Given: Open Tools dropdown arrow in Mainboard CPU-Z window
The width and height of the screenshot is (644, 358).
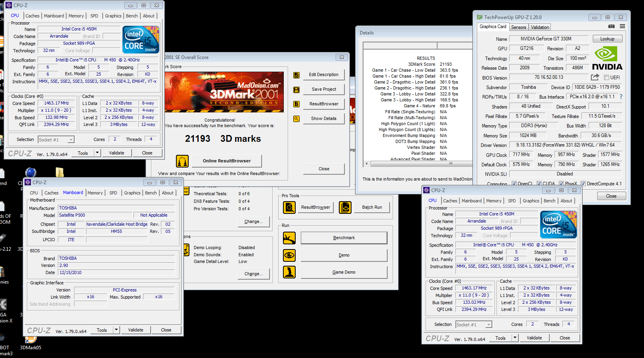Looking at the screenshot, I should pyautogui.click(x=116, y=330).
